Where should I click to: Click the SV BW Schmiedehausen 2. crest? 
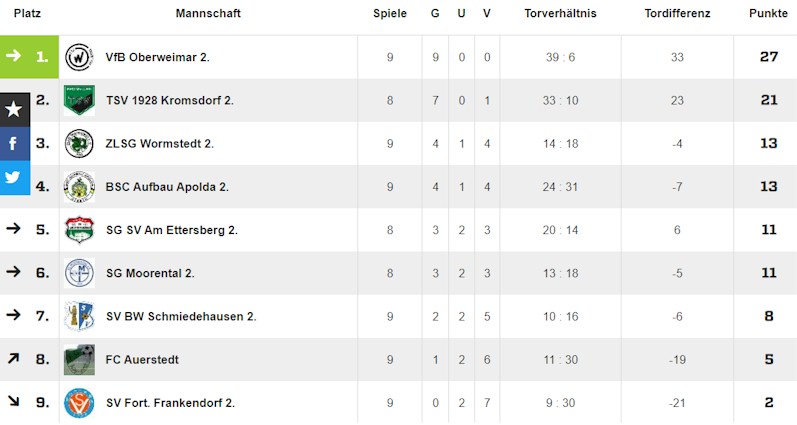pos(78,316)
